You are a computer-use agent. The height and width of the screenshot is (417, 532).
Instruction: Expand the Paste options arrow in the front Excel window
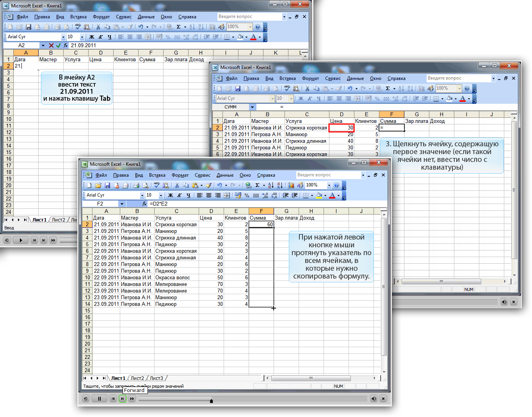(201, 185)
